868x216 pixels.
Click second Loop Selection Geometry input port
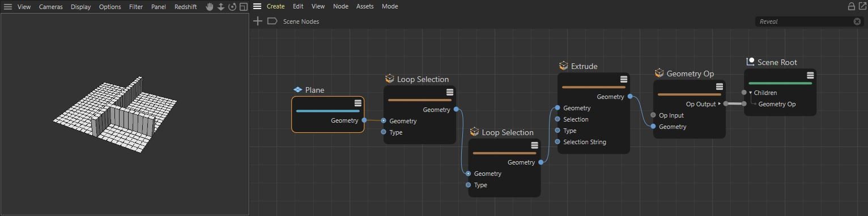coord(468,174)
